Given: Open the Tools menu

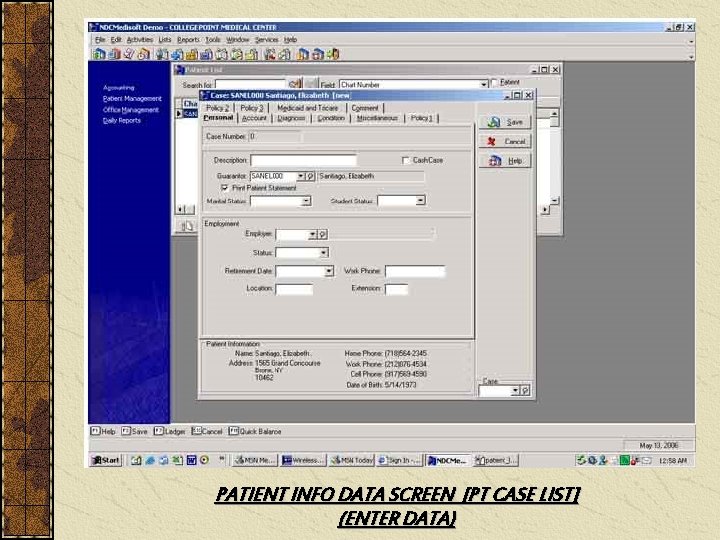Looking at the screenshot, I should point(213,40).
